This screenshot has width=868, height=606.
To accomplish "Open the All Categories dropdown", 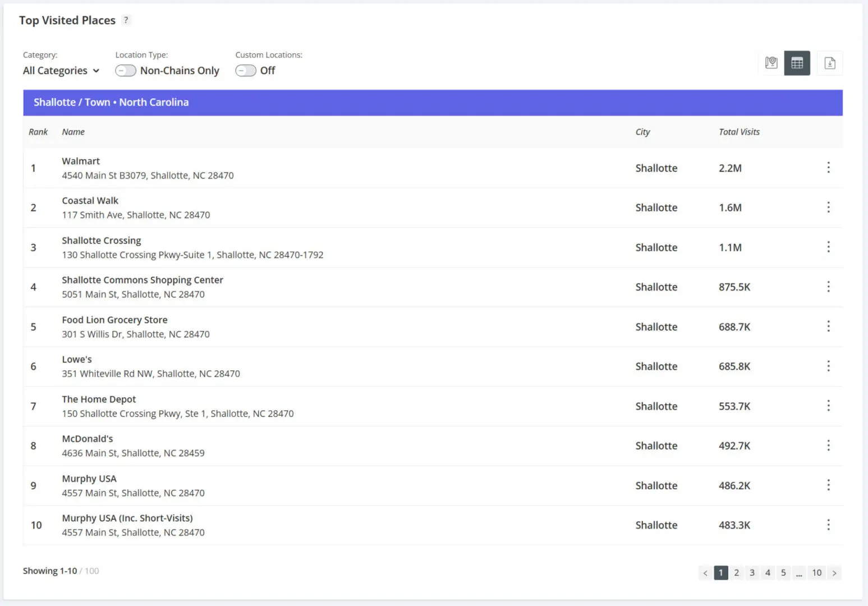I will 61,71.
